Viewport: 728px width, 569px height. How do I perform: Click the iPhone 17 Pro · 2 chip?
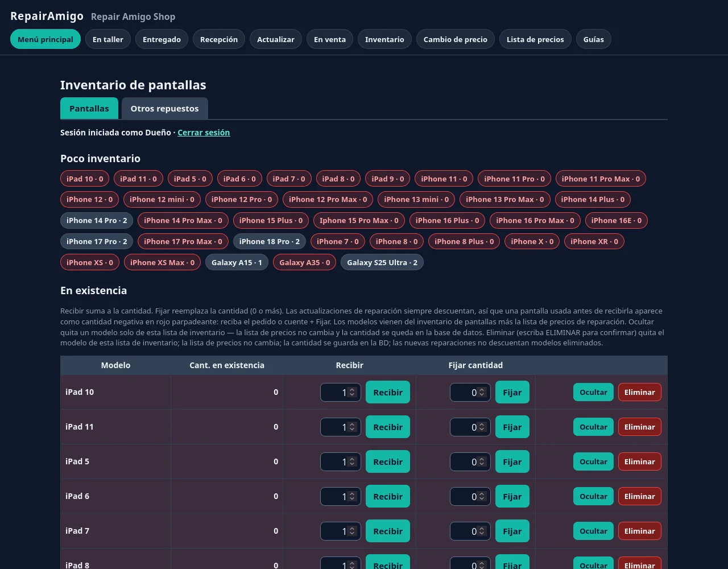coord(97,241)
